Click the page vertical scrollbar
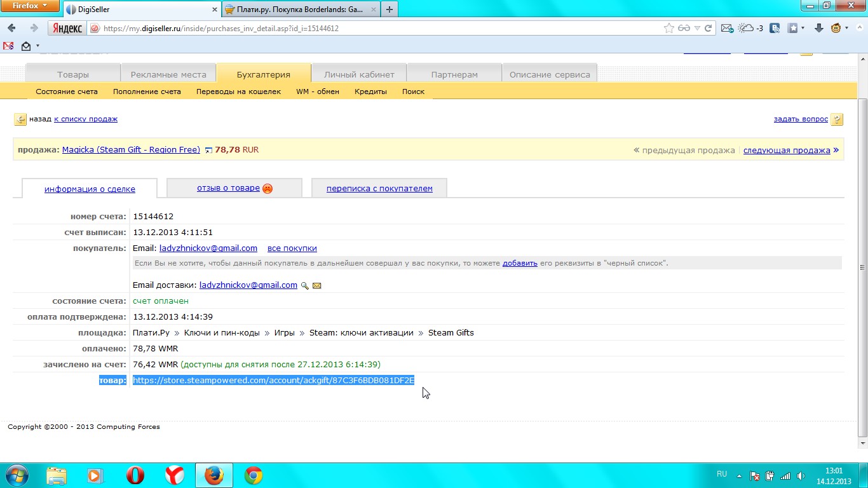The image size is (868, 488). [862, 268]
